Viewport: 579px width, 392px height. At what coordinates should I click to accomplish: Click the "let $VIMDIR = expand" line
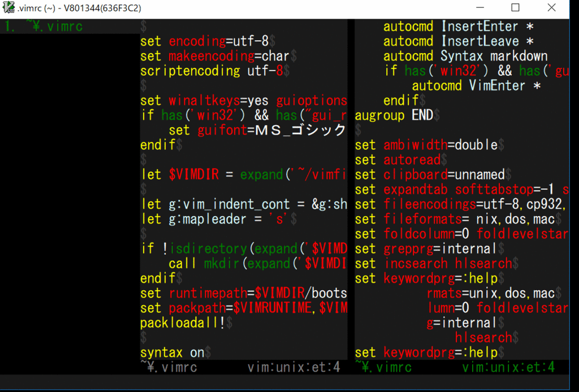(244, 174)
